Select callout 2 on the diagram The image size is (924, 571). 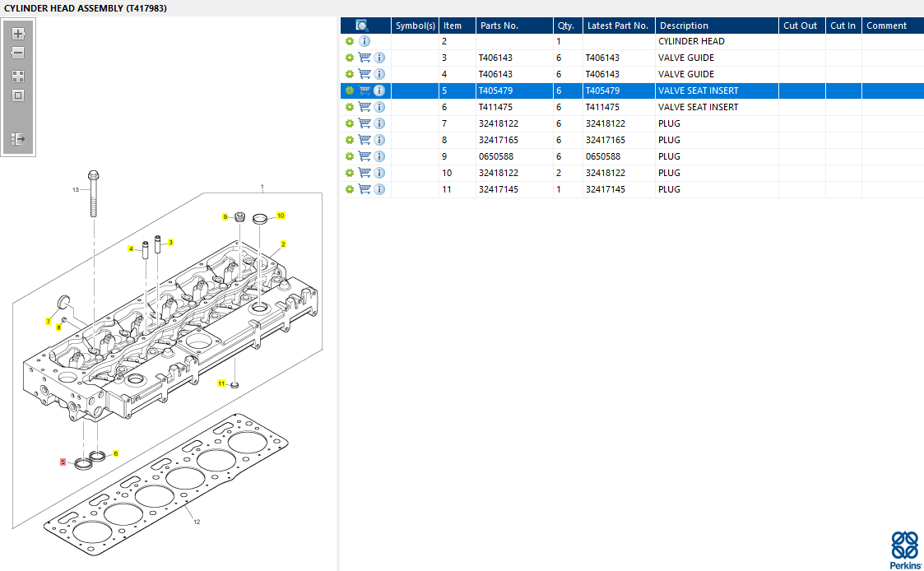click(283, 244)
